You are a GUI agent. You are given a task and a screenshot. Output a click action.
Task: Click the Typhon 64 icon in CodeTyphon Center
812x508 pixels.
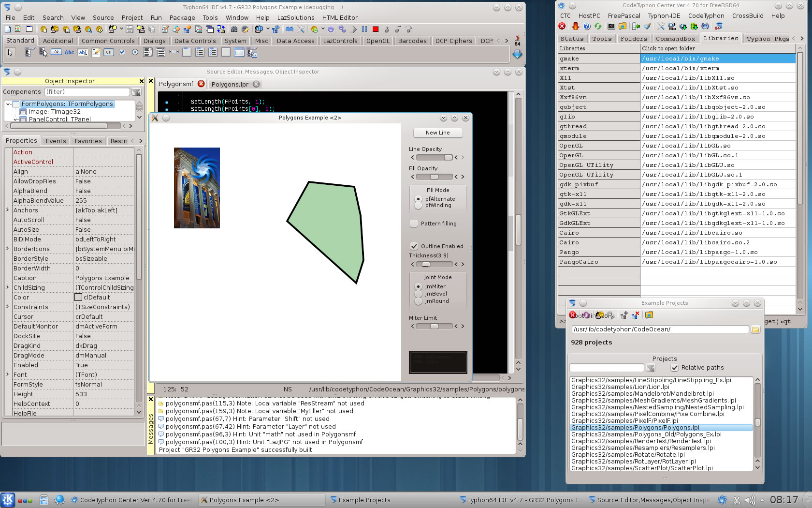coord(719,26)
